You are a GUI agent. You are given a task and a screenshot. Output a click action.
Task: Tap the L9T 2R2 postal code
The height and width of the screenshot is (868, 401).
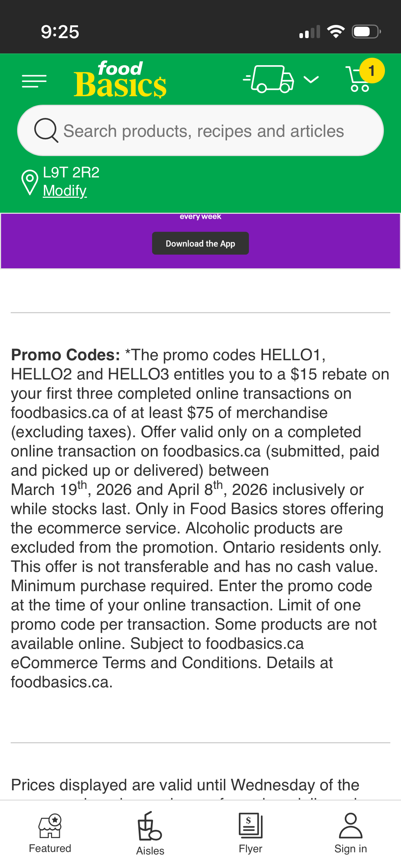coord(71,172)
